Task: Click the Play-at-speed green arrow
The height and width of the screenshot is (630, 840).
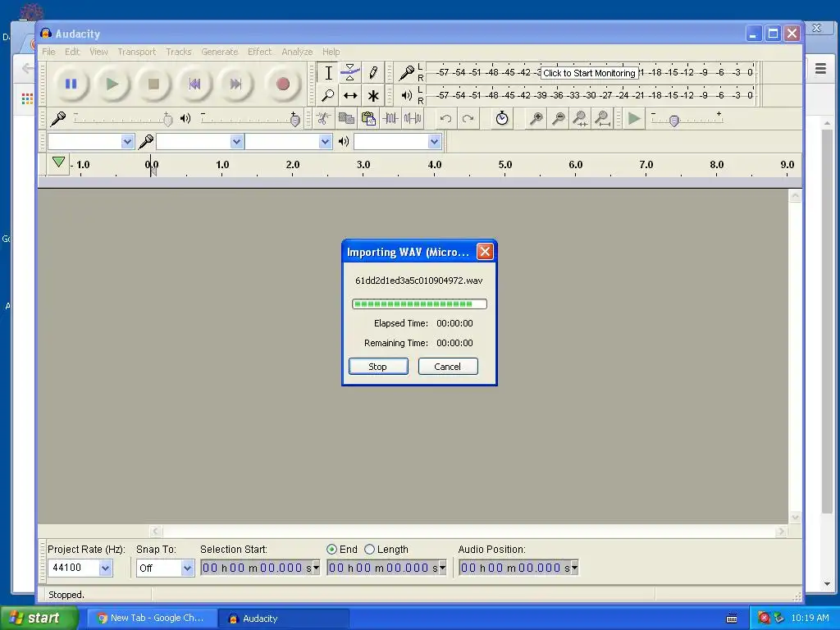Action: [x=634, y=118]
